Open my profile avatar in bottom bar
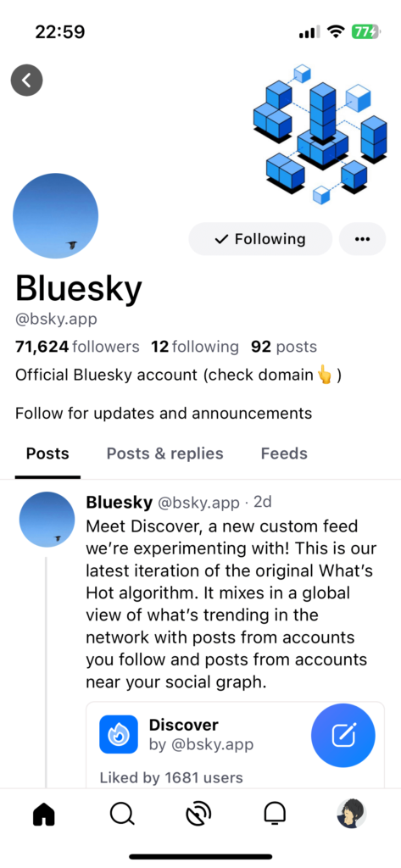 tap(352, 814)
